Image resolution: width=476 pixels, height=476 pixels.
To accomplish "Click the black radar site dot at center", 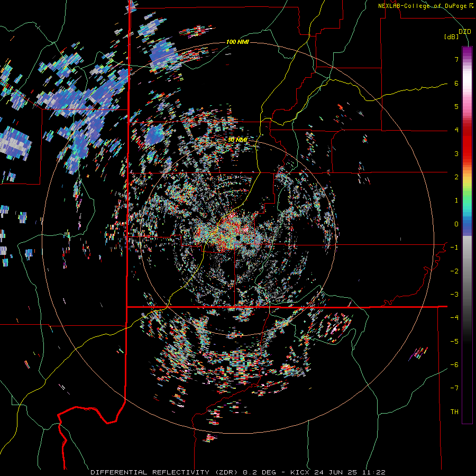I will 238,237.
